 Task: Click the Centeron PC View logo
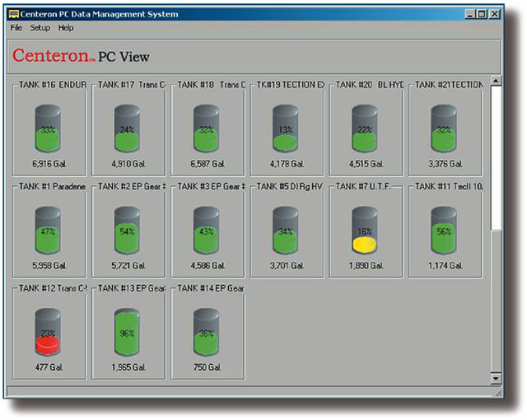[81, 56]
